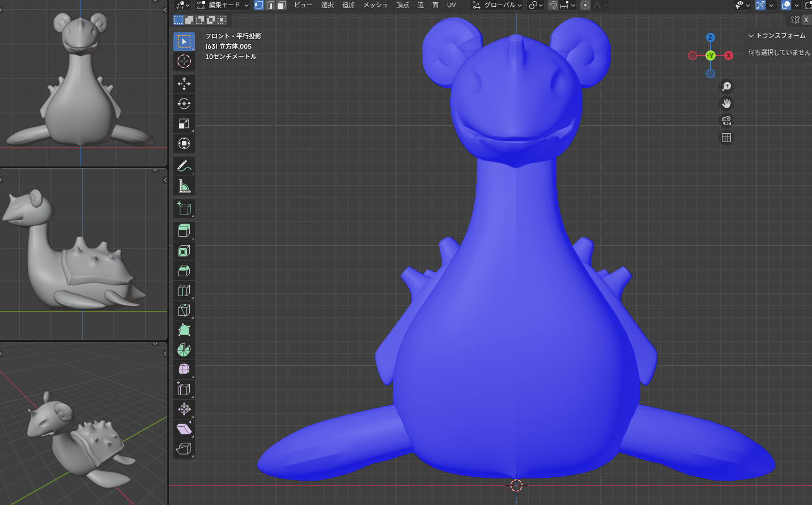Open the 編集モード mode dropdown
This screenshot has height=505, width=812.
coord(223,5)
